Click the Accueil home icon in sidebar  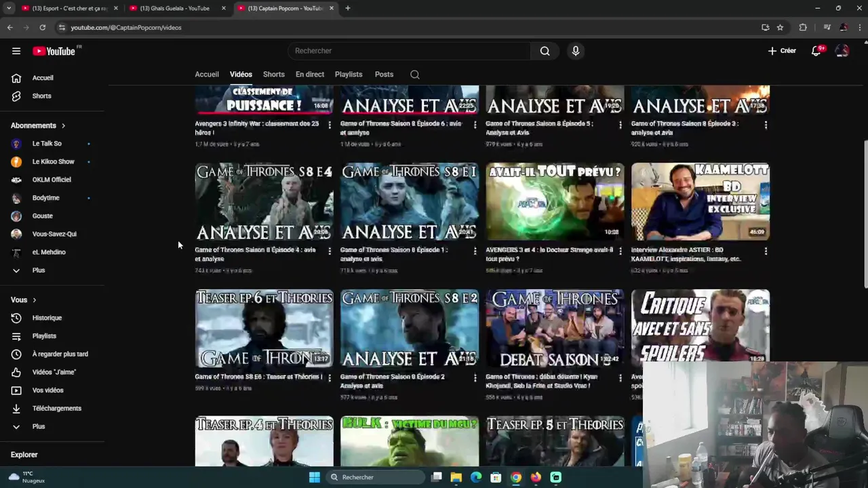click(x=16, y=78)
